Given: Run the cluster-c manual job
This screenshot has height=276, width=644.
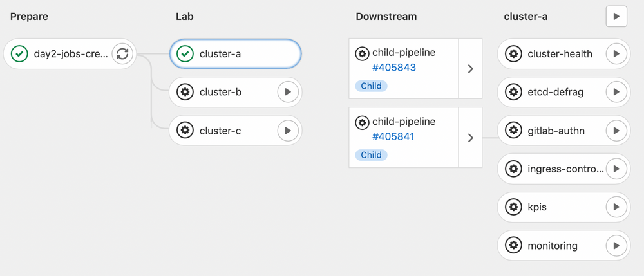Looking at the screenshot, I should coord(288,131).
